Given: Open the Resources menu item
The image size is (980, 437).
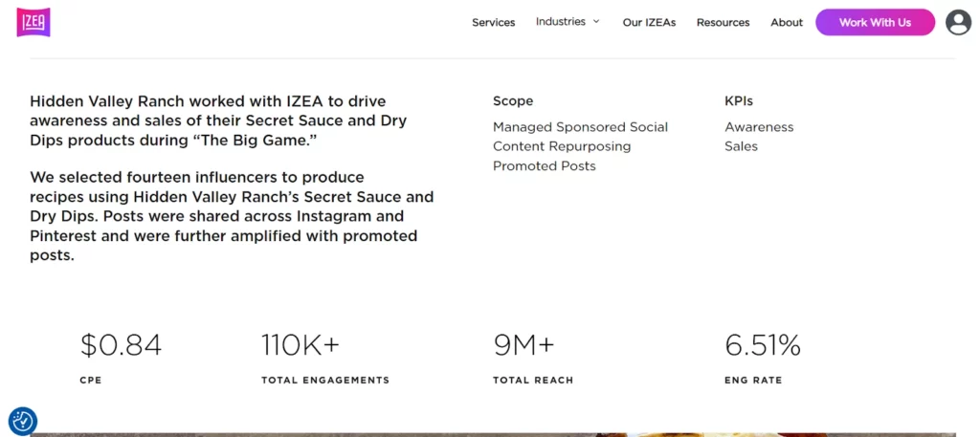Looking at the screenshot, I should [724, 23].
